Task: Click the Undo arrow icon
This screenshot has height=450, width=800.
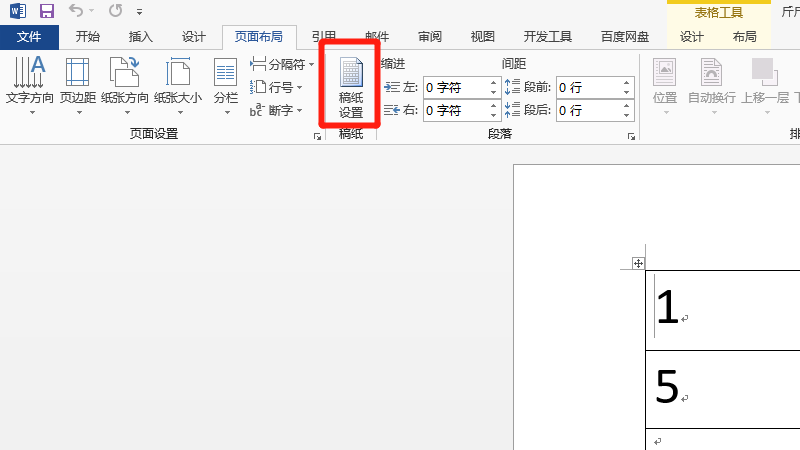Action: 77,12
